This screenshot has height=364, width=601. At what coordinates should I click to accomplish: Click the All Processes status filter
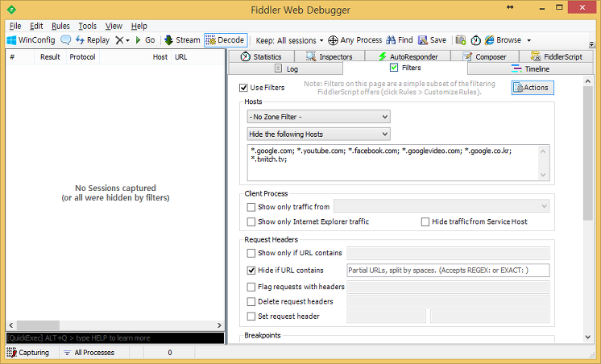pos(89,353)
